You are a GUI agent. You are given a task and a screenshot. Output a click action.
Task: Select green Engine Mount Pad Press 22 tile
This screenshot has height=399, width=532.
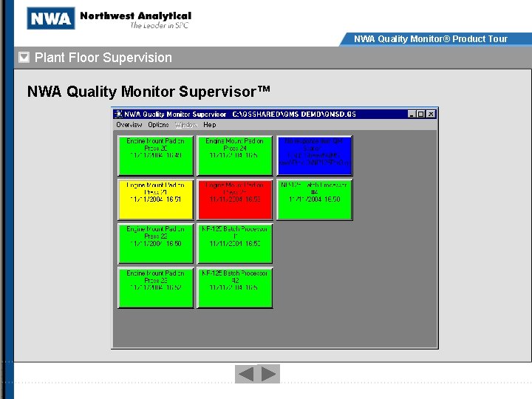155,244
